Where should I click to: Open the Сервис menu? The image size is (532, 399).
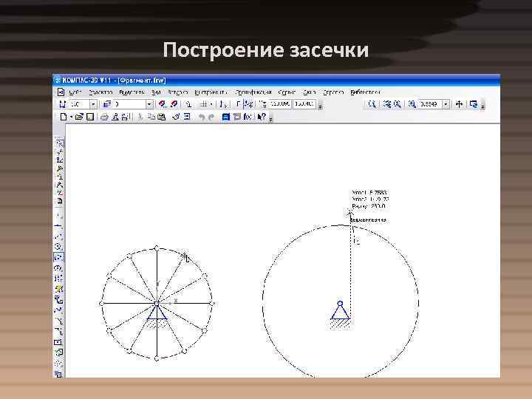pyautogui.click(x=287, y=92)
